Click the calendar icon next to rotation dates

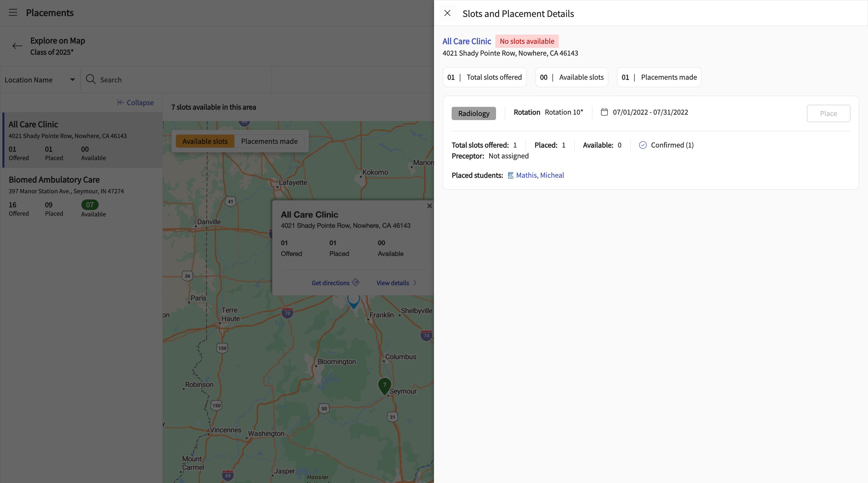click(x=604, y=112)
